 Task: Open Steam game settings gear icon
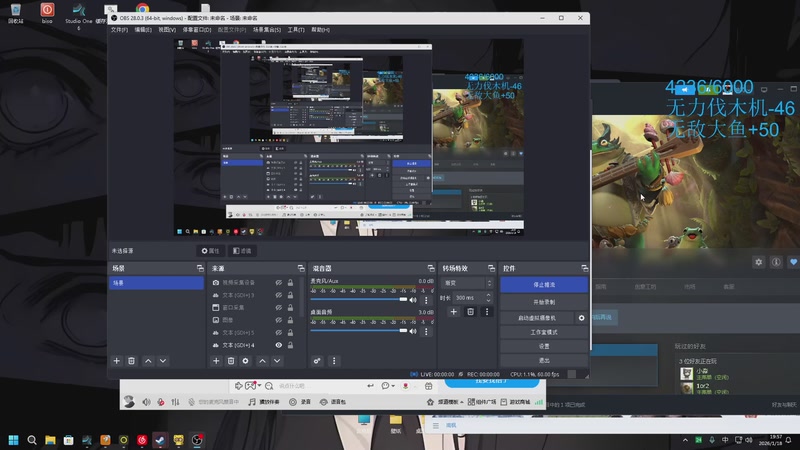[759, 262]
